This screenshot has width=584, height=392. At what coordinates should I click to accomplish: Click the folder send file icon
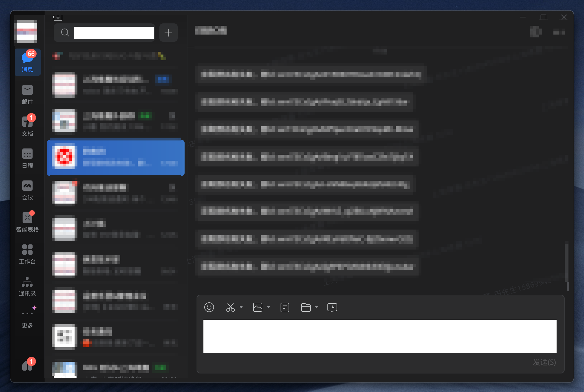pyautogui.click(x=306, y=307)
